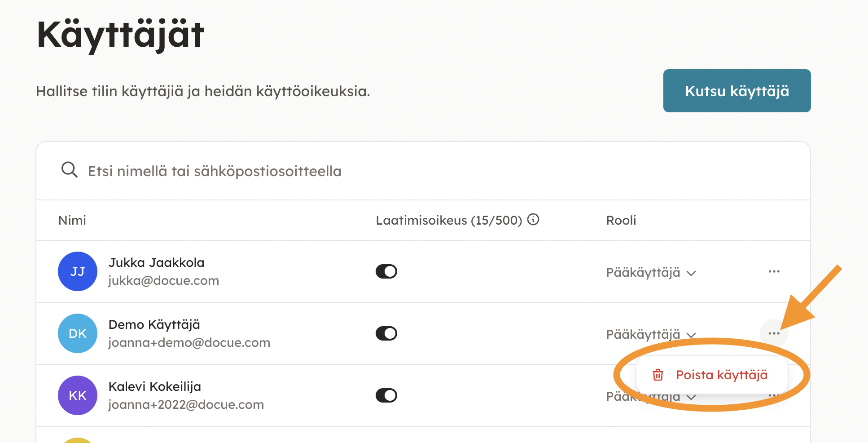Toggle Laatimisoikeus for Jukka Jaakkola
This screenshot has height=443, width=868.
[386, 271]
